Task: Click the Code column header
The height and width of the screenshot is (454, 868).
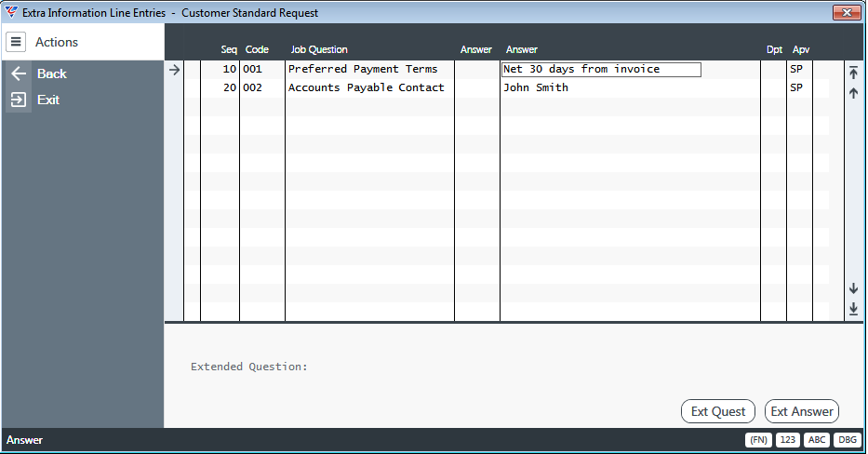Action: point(257,50)
